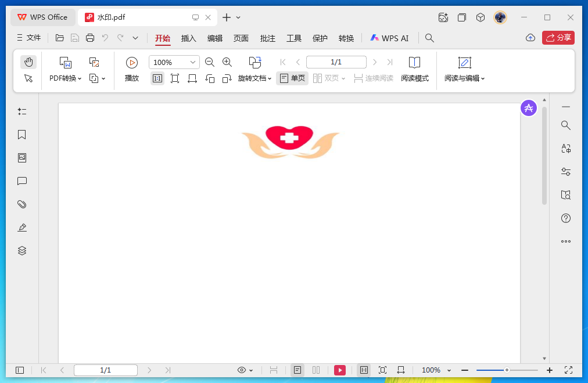Click the zoom slider in status bar
This screenshot has height=383, width=588.
pyautogui.click(x=507, y=370)
